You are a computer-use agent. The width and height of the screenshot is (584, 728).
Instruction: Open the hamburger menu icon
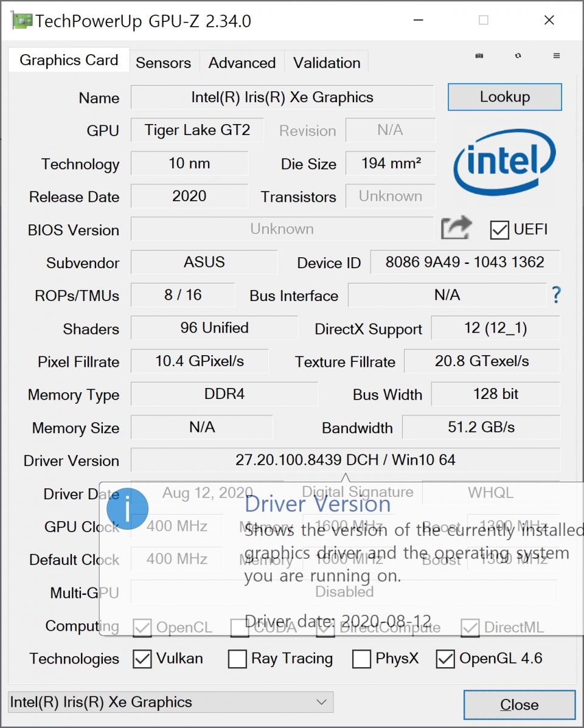[557, 56]
